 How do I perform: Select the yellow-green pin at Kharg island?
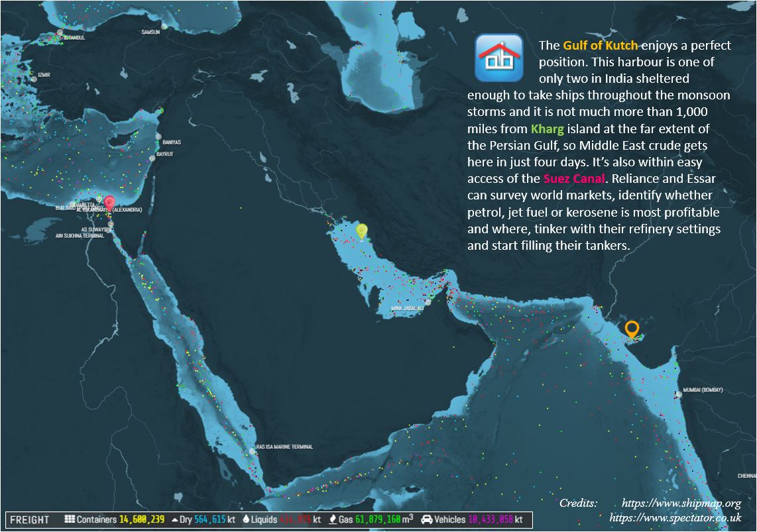(361, 231)
